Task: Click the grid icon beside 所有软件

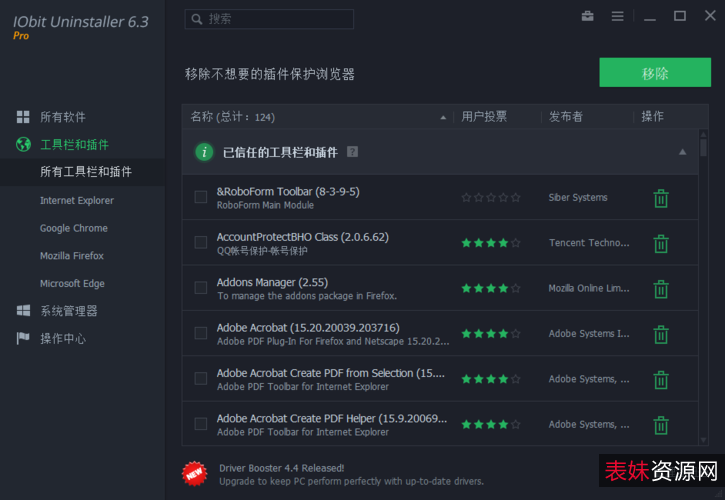Action: [23, 117]
